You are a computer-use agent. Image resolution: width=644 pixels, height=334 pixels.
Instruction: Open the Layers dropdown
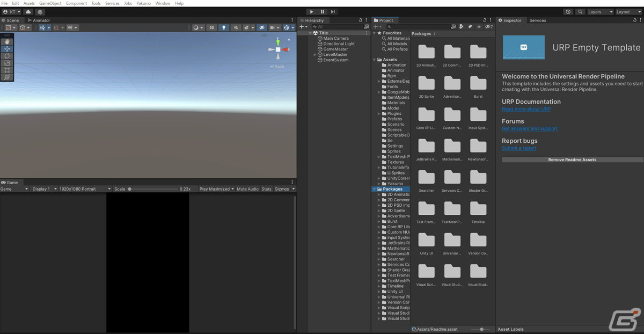tap(600, 12)
